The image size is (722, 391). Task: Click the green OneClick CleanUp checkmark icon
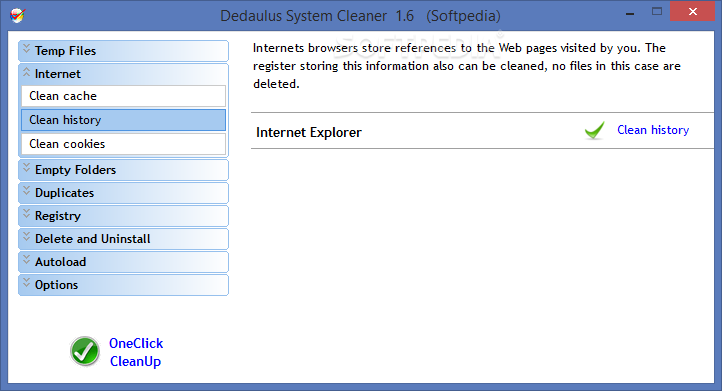pos(85,352)
